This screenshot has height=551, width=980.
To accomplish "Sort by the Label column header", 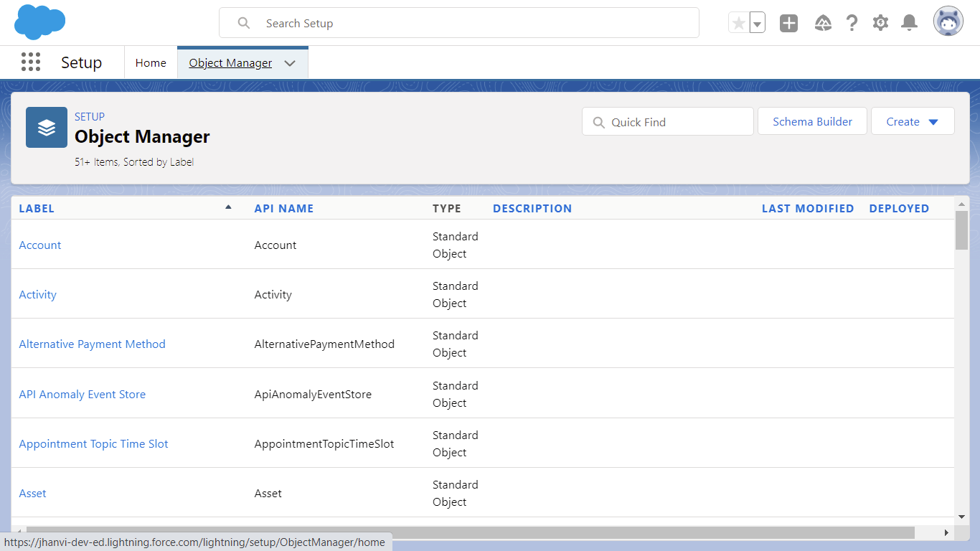I will pos(37,209).
